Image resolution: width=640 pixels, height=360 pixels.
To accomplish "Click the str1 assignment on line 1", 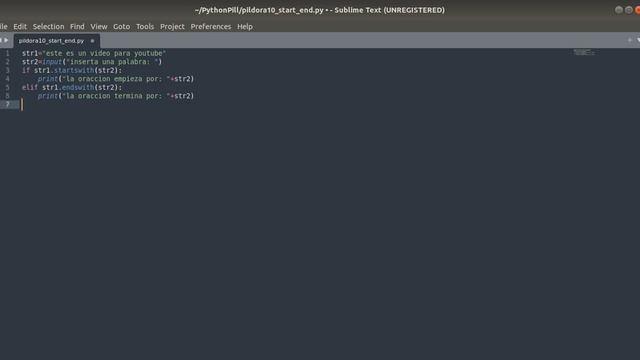I will (x=94, y=53).
